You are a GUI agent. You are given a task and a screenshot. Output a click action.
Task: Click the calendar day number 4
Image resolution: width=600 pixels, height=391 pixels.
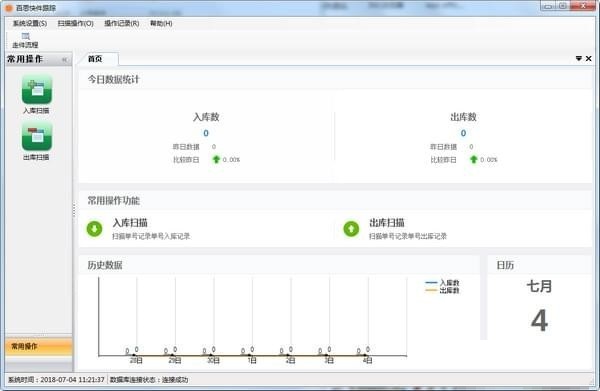coord(540,320)
